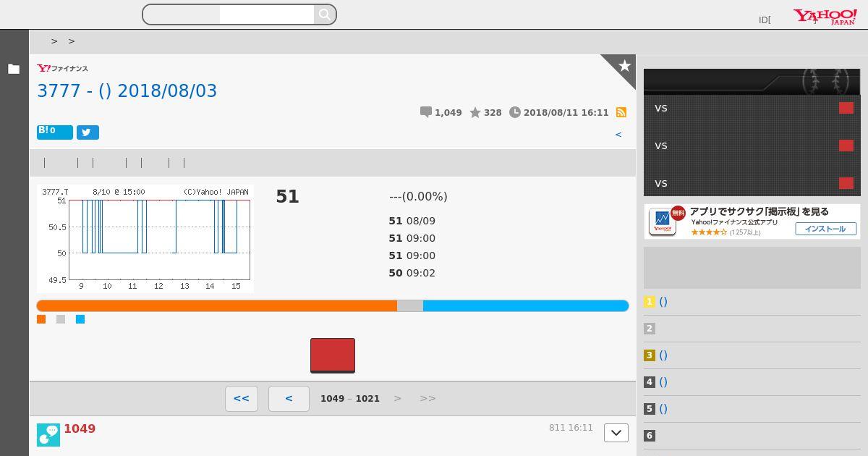
Task: Click red button on second vs row
Action: click(846, 145)
